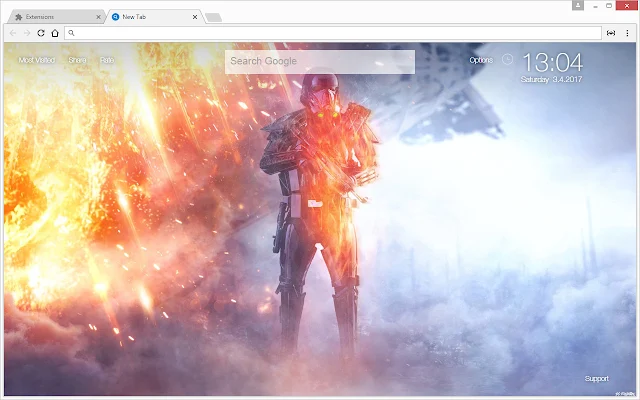Click the clock icon beside the time
The image size is (640, 400).
507,60
